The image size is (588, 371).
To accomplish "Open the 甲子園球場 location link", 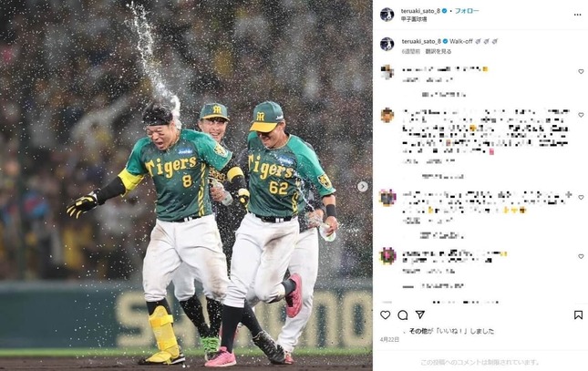I will click(x=414, y=19).
